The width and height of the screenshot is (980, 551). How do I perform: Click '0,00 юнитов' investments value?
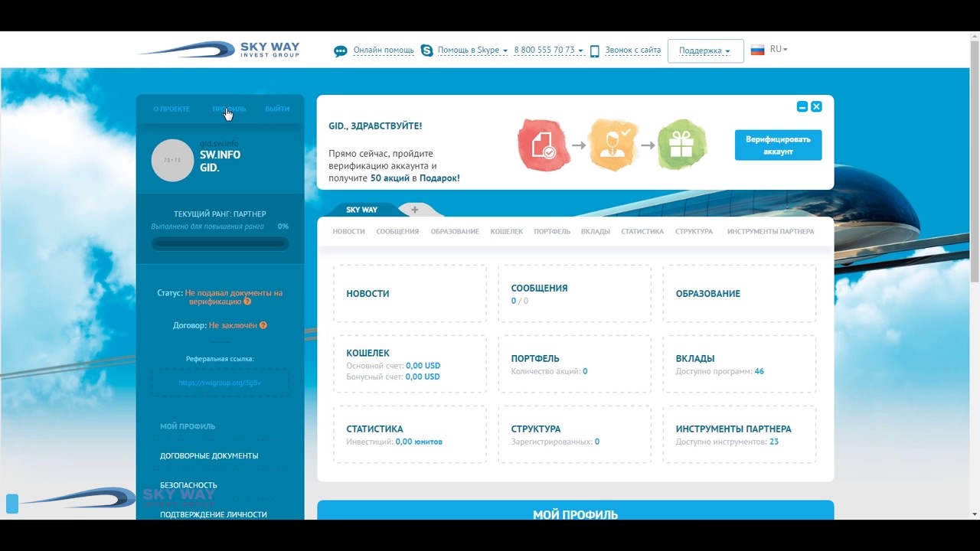click(419, 442)
